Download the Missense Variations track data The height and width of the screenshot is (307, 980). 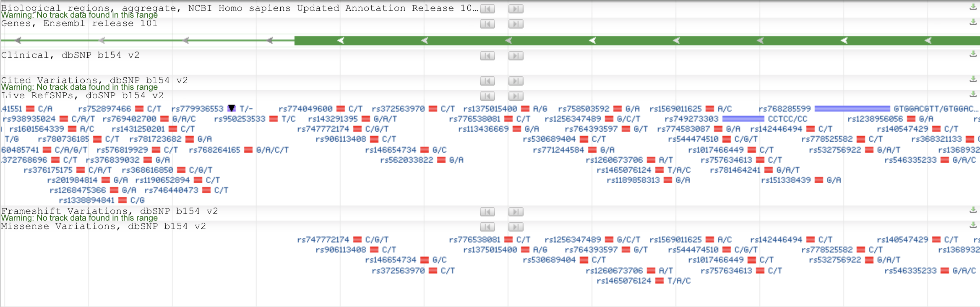tap(973, 225)
